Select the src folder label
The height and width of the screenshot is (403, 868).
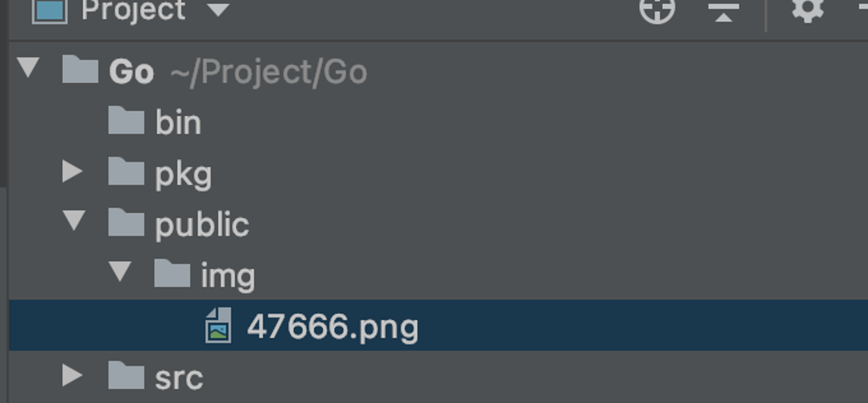(179, 378)
